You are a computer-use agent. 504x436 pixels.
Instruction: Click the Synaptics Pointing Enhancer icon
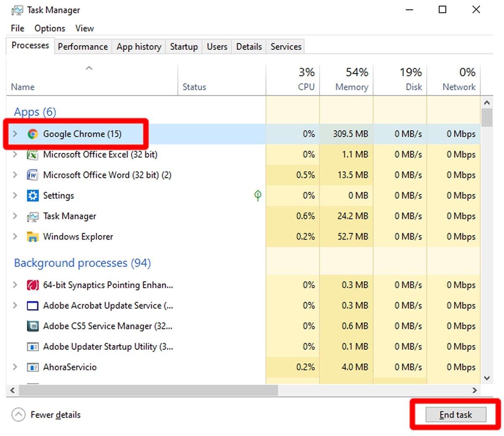click(32, 285)
